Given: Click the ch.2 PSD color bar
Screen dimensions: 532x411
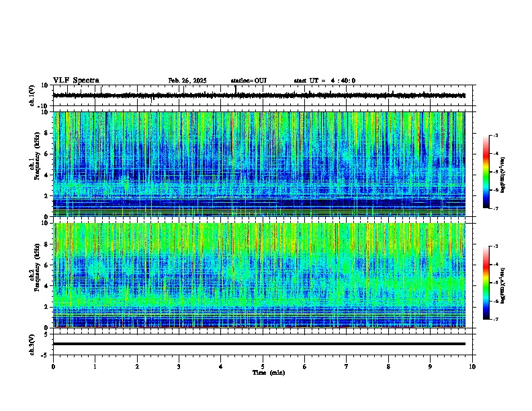Looking at the screenshot, I should (486, 283).
